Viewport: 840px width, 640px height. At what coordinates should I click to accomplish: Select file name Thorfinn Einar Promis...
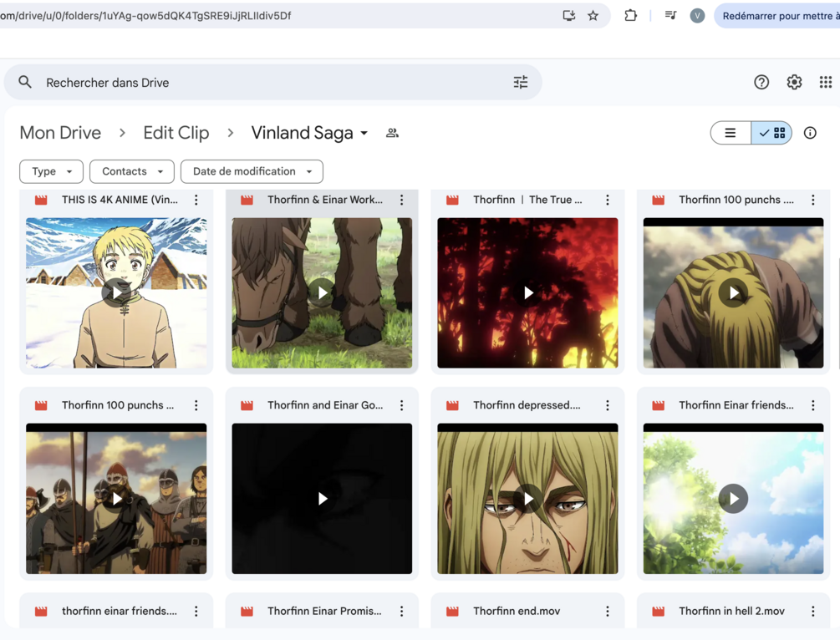(x=324, y=611)
